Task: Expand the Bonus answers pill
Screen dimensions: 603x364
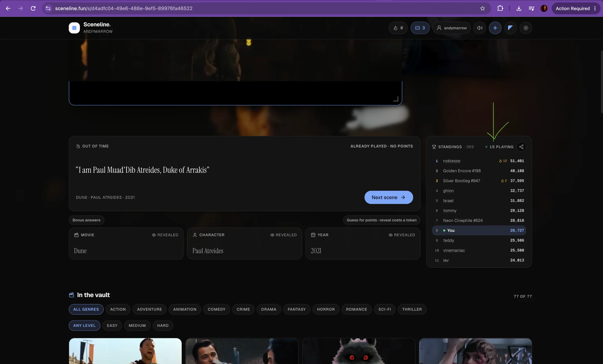Action: point(86,220)
